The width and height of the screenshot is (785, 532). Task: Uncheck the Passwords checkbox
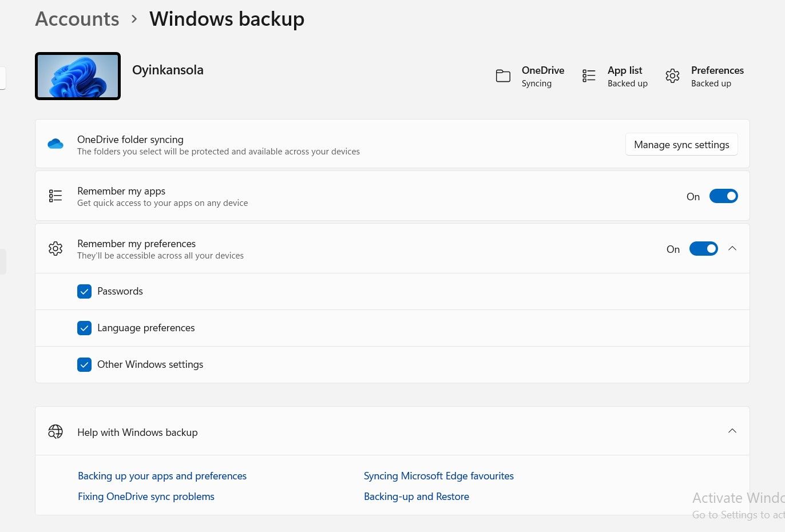click(x=84, y=291)
